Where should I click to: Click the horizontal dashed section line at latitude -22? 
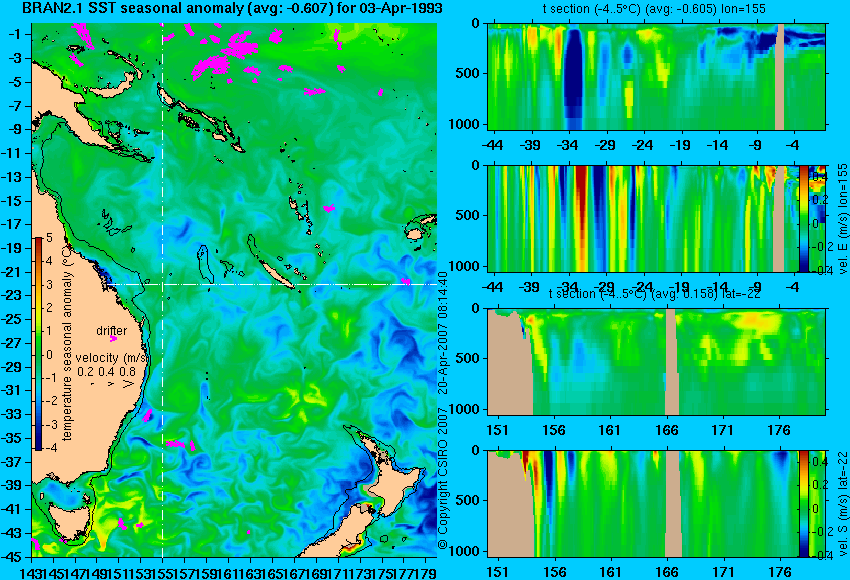(x=271, y=284)
